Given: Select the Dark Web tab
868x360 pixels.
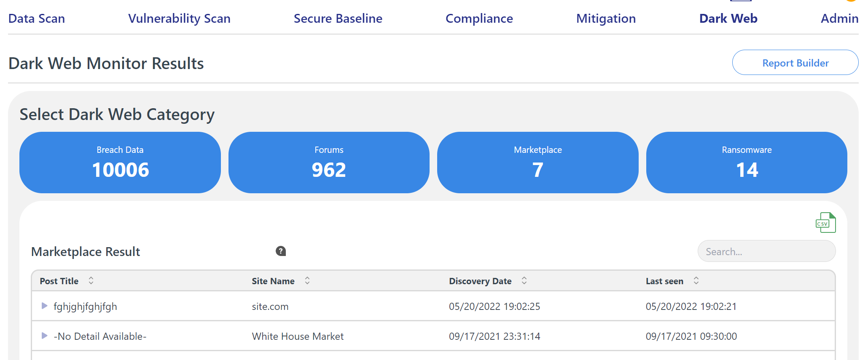Looking at the screenshot, I should (x=728, y=19).
